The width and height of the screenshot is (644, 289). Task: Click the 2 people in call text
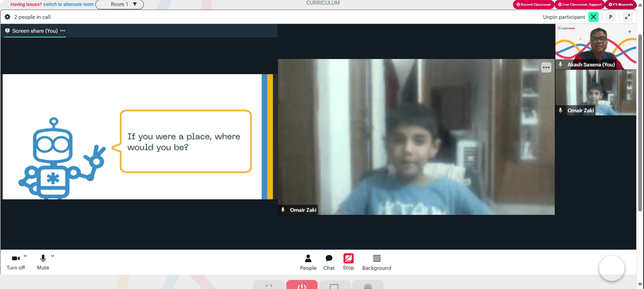[x=32, y=17]
